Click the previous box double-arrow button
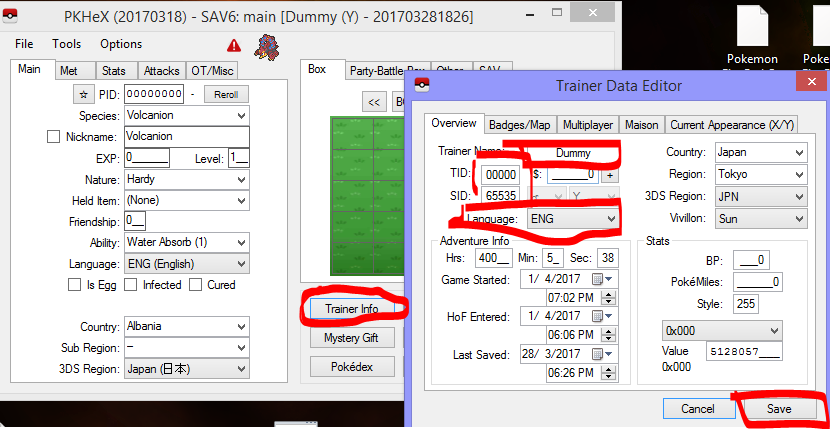830x429 pixels. (375, 102)
